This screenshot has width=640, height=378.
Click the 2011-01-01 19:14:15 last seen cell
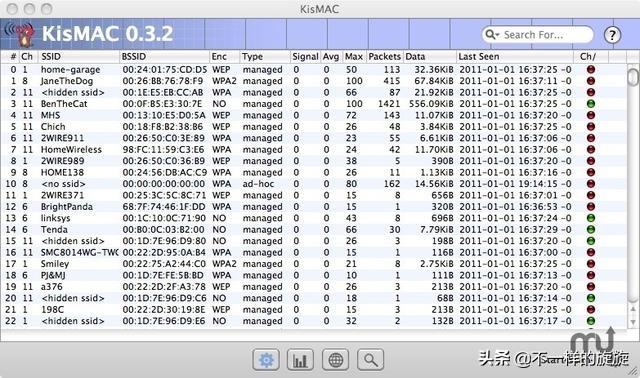tap(515, 184)
